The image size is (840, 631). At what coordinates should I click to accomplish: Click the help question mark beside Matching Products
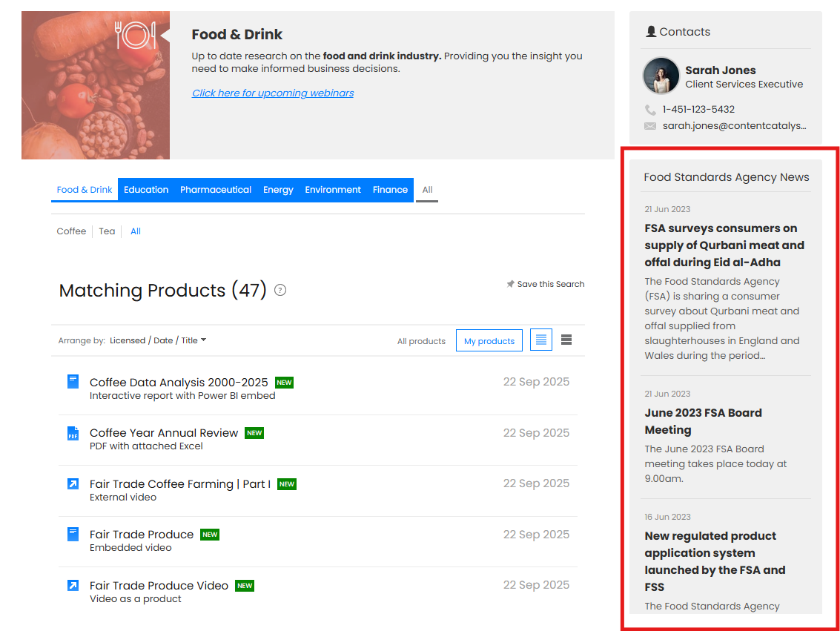point(280,291)
